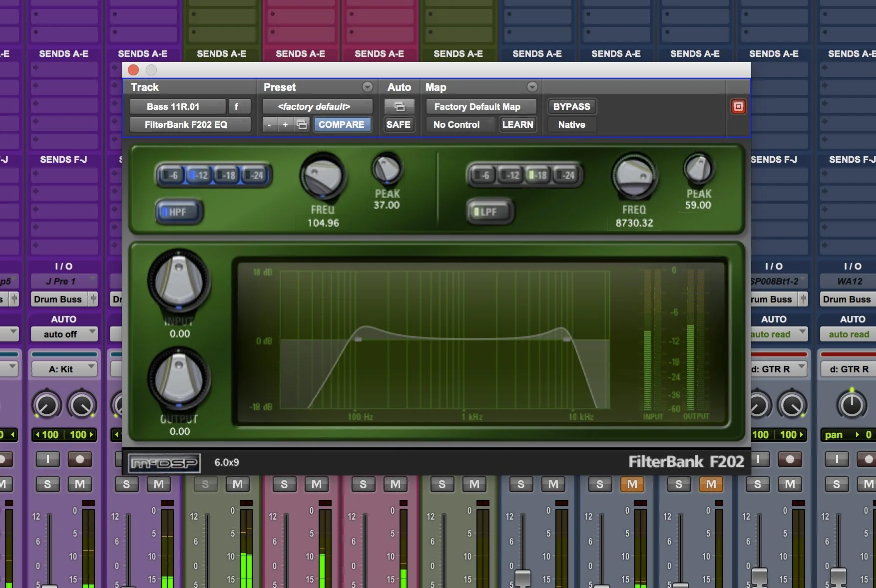Open the Preset menu arrow
The height and width of the screenshot is (588, 876).
368,87
